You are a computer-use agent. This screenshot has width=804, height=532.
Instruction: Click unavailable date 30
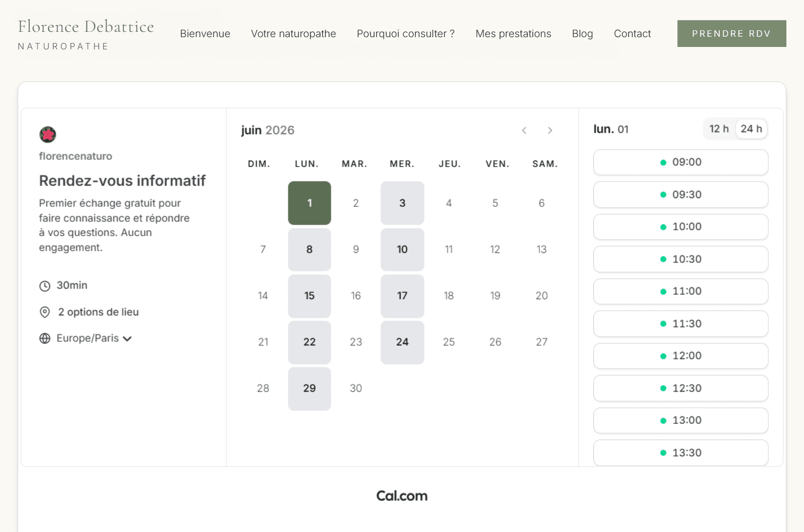pyautogui.click(x=356, y=389)
